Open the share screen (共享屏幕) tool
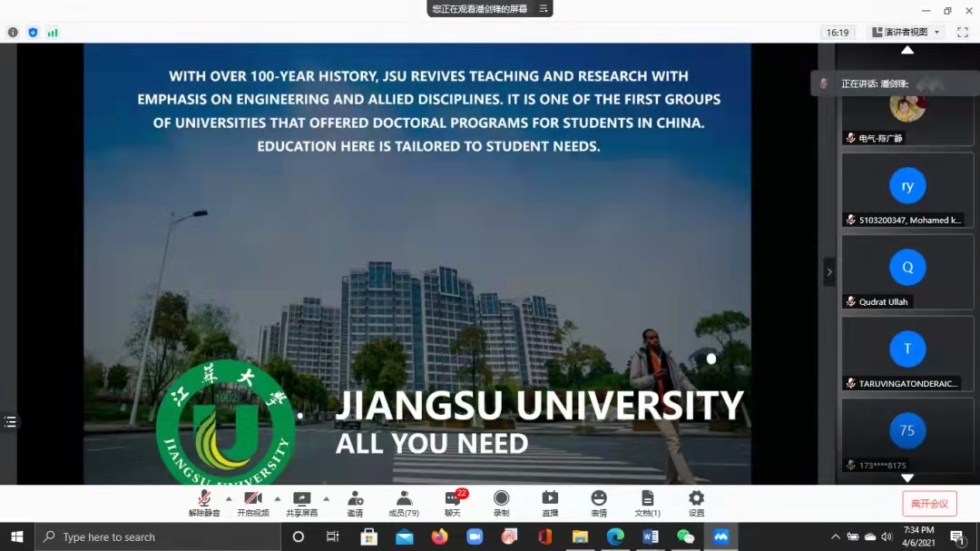Viewport: 980px width, 551px height. [x=302, y=502]
